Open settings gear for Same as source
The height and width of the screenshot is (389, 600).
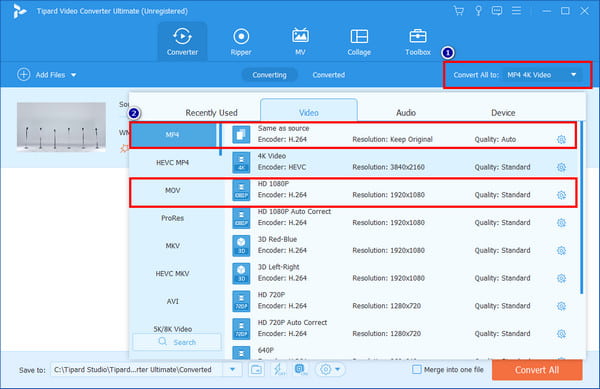coord(561,140)
